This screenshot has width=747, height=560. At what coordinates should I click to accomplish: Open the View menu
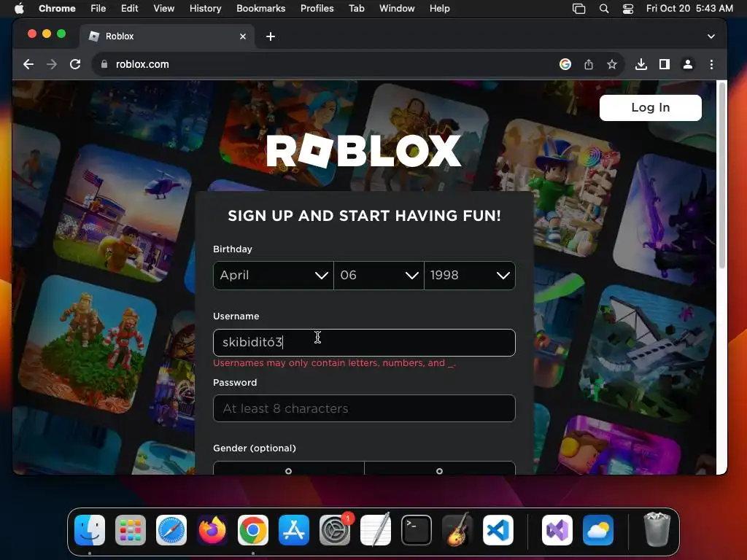[x=163, y=8]
